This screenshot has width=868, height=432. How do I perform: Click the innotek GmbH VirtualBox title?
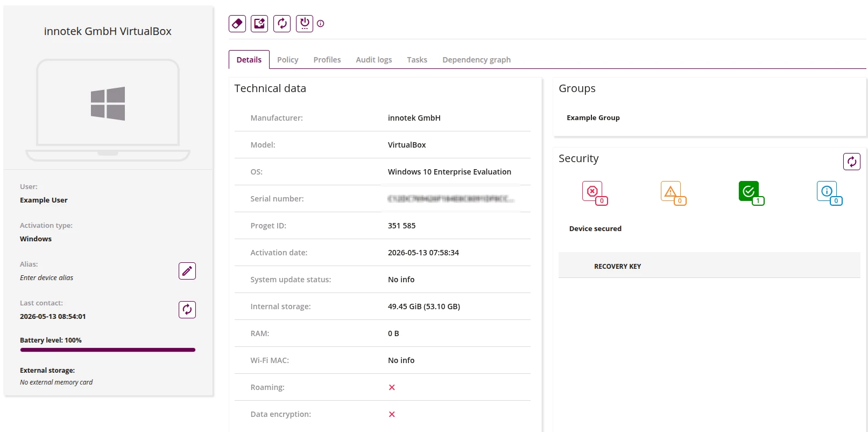point(108,31)
